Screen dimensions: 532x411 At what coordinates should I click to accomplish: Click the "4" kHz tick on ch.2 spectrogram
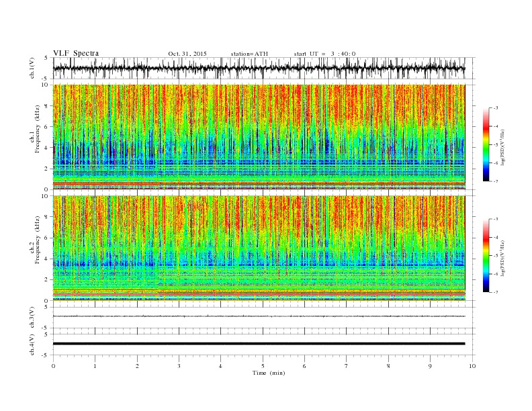click(47, 259)
